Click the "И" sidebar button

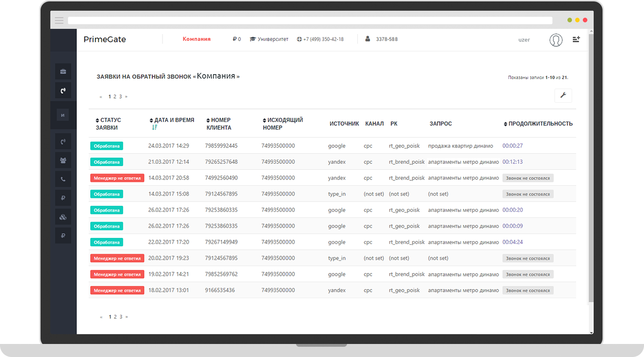click(x=62, y=115)
